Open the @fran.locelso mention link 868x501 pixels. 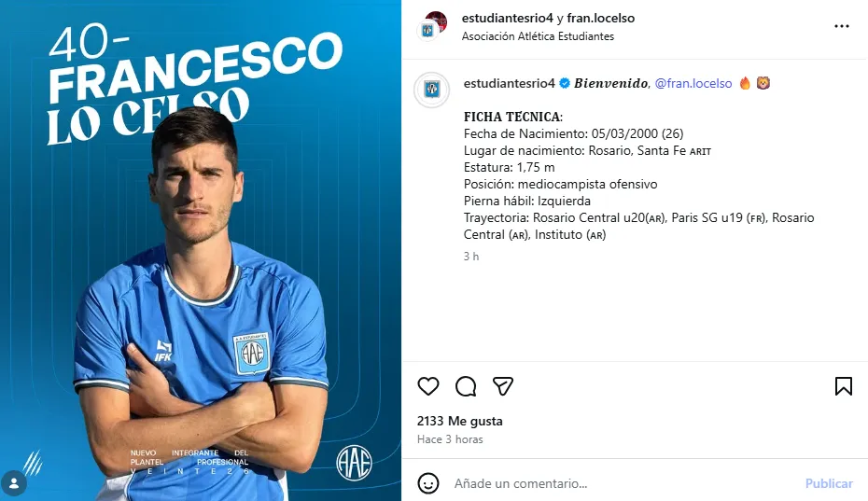[693, 83]
